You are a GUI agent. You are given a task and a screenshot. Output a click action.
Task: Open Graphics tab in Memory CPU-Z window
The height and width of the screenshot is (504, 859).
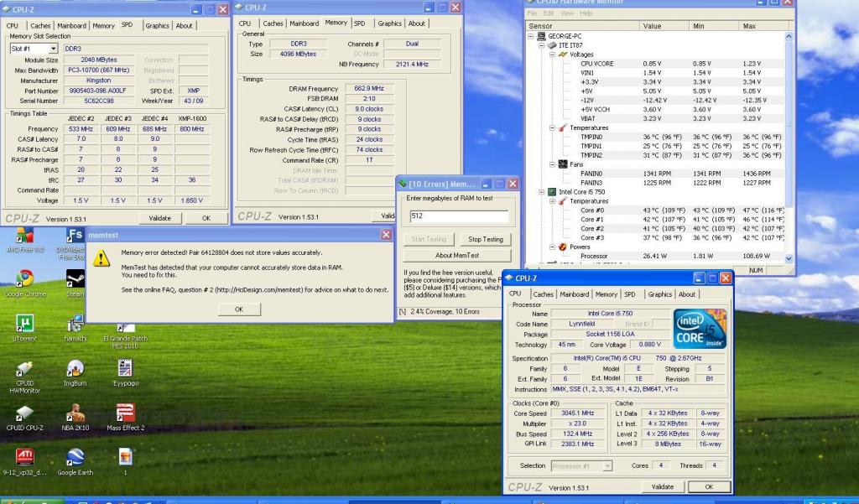[389, 23]
